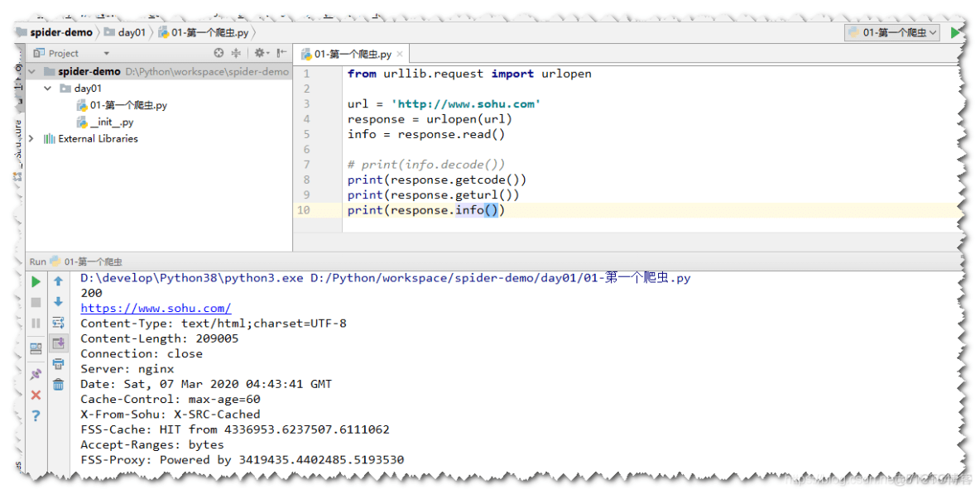
Task: Click the Print console output icon
Action: tap(58, 364)
